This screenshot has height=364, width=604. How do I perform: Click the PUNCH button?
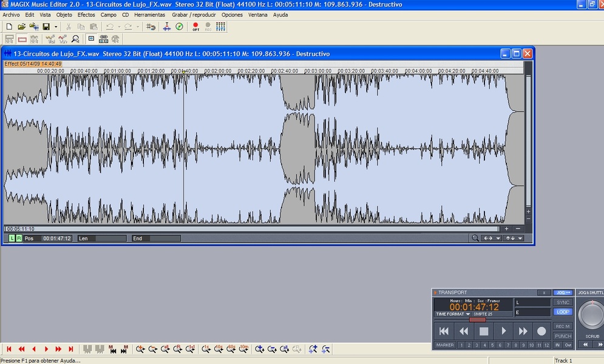[x=563, y=336]
